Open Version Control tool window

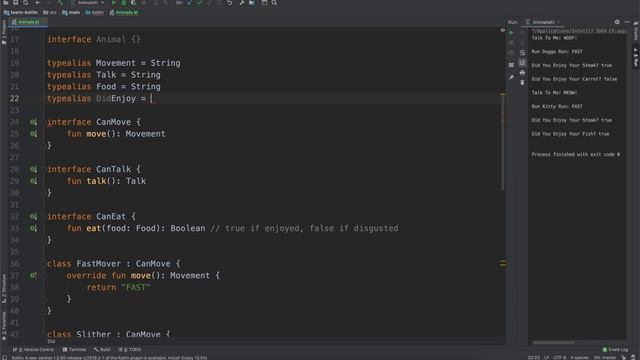33,350
